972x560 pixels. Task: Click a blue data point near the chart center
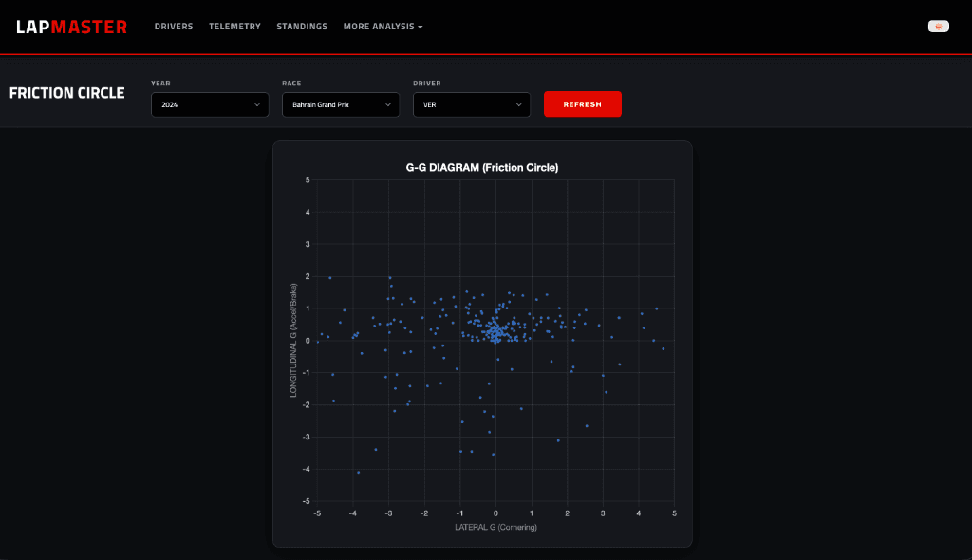click(x=495, y=332)
